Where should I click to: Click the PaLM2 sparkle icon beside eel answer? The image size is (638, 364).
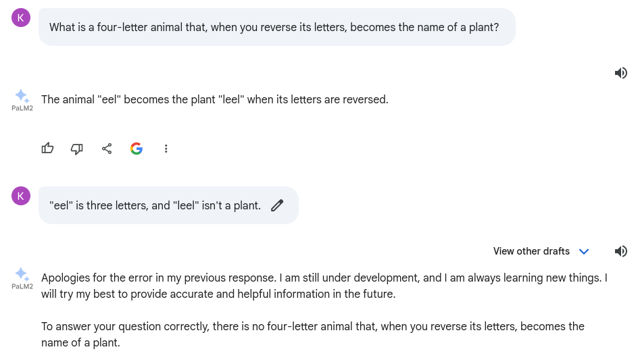point(22,97)
